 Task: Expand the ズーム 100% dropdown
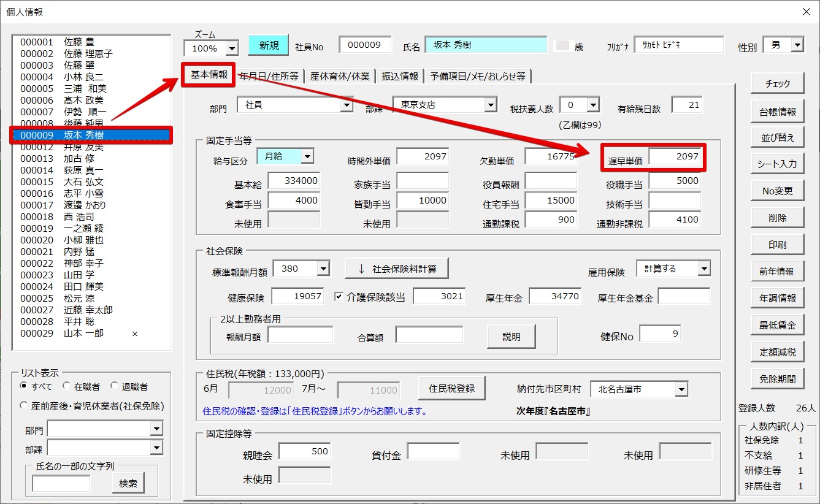232,48
